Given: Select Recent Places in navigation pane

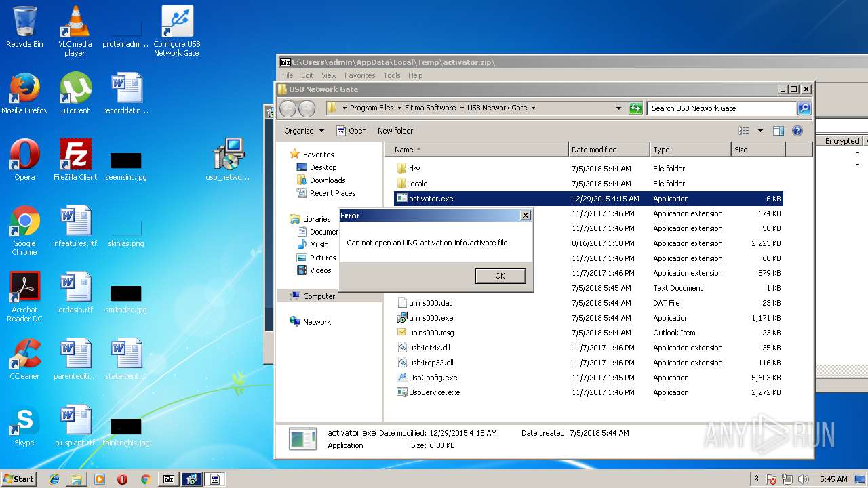Looking at the screenshot, I should tap(326, 193).
